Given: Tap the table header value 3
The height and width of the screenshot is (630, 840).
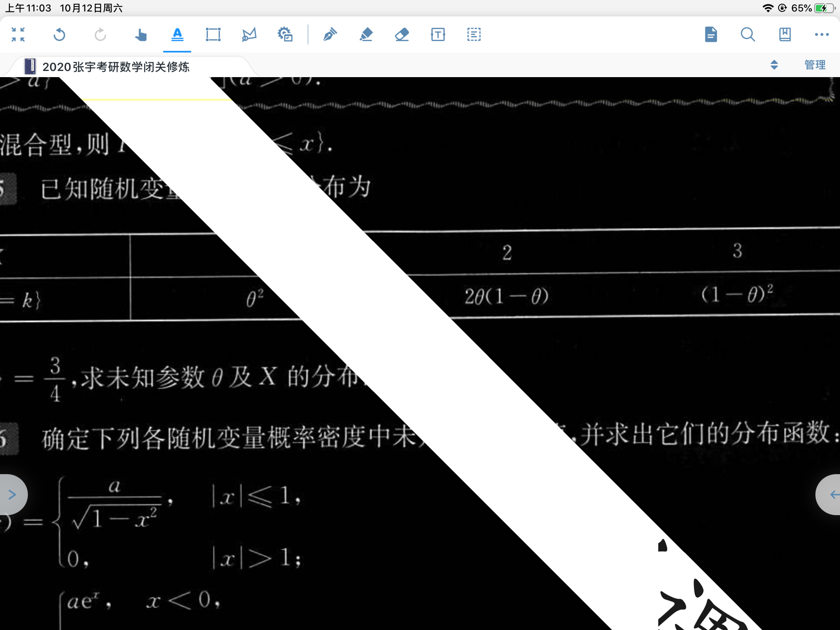Looking at the screenshot, I should [737, 251].
